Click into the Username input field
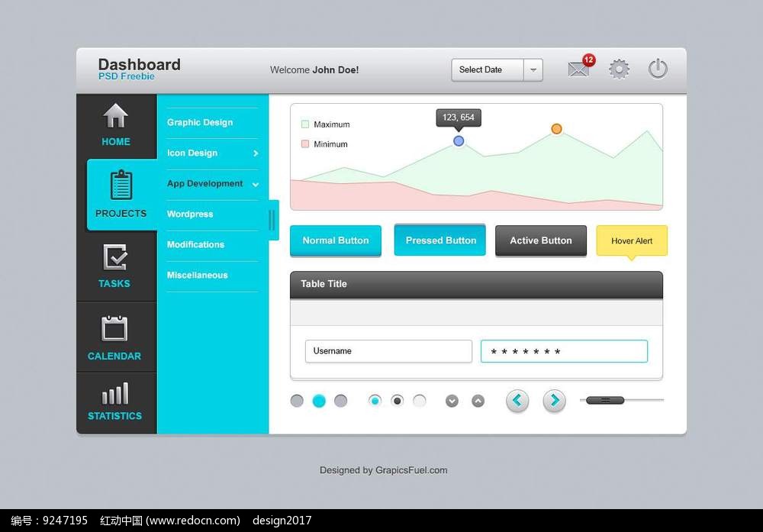The height and width of the screenshot is (532, 763). coord(388,351)
